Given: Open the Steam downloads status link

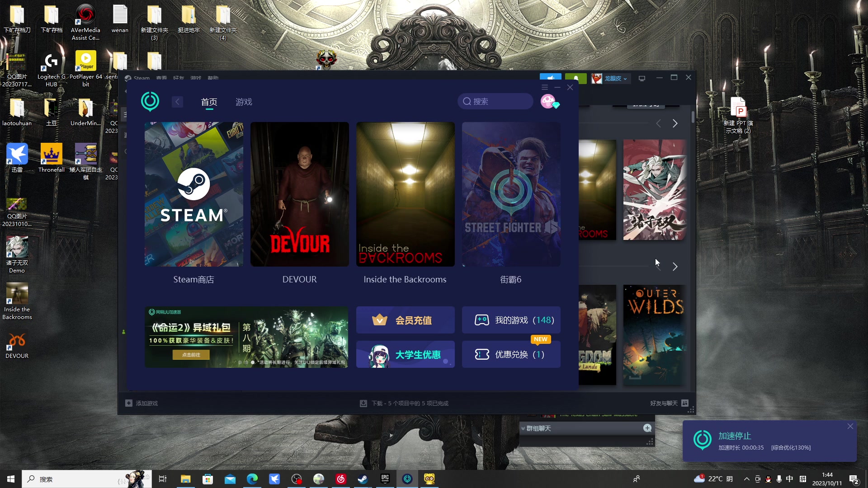Looking at the screenshot, I should [405, 403].
